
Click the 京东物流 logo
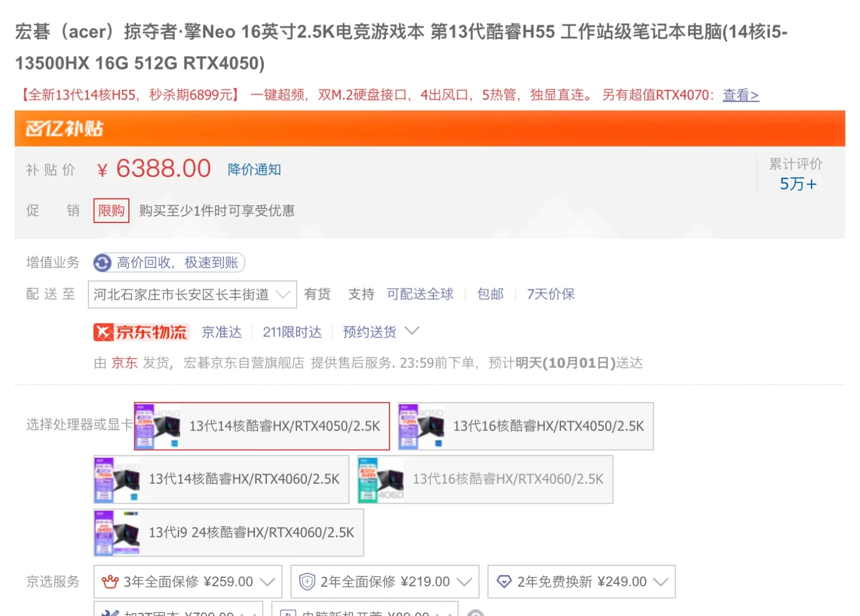tap(141, 332)
